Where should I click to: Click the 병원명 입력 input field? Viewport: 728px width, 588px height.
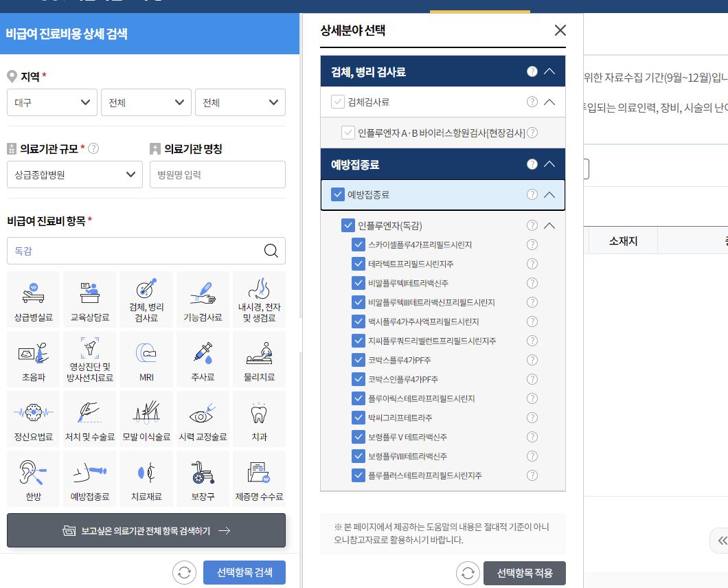tap(218, 174)
